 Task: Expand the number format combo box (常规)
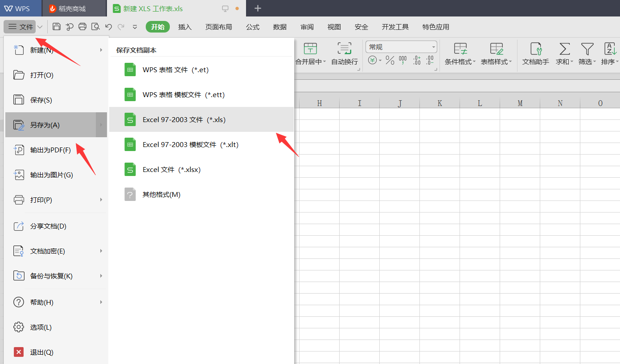(x=433, y=47)
